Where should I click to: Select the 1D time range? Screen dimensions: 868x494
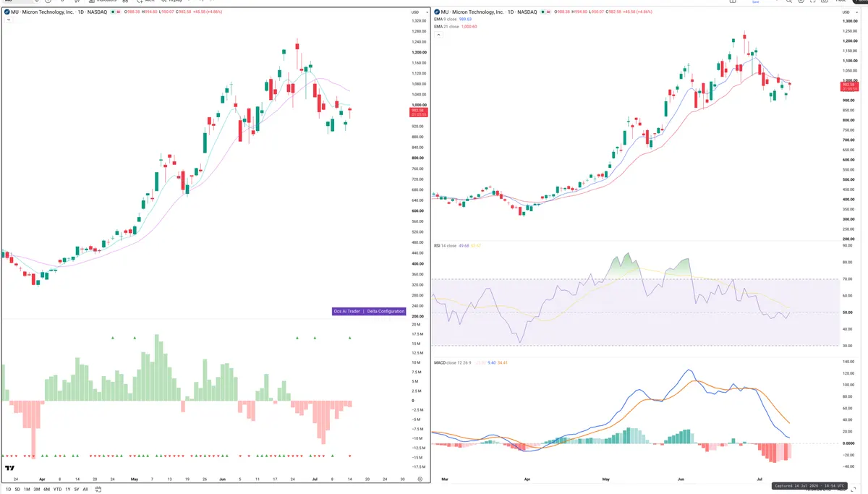8,489
